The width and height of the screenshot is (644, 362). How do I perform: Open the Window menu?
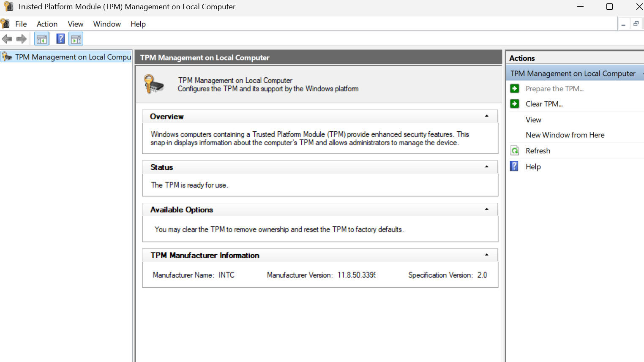pyautogui.click(x=107, y=24)
